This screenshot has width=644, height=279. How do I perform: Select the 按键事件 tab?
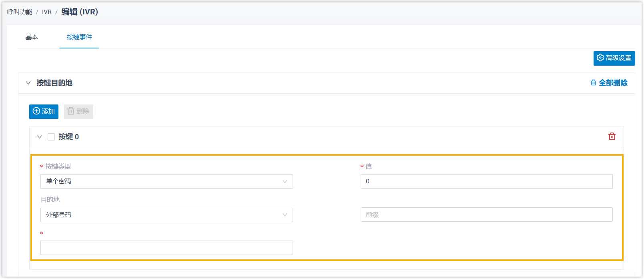point(79,37)
